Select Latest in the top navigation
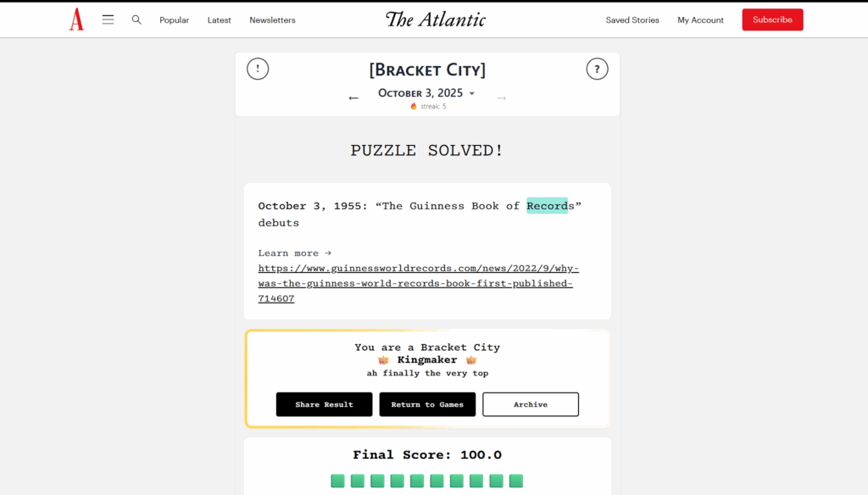 click(219, 19)
